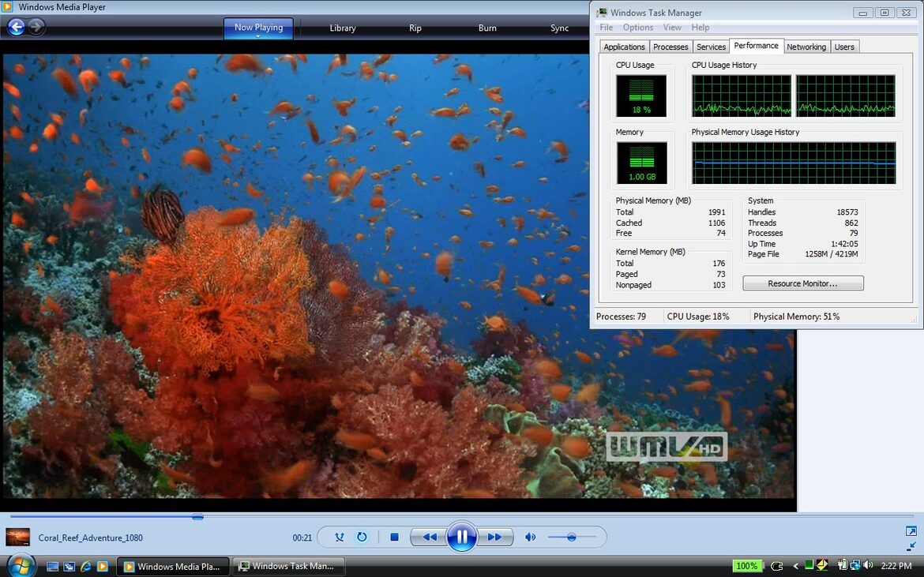Open the Resource Monitor
The width and height of the screenshot is (924, 577).
pyautogui.click(x=802, y=284)
